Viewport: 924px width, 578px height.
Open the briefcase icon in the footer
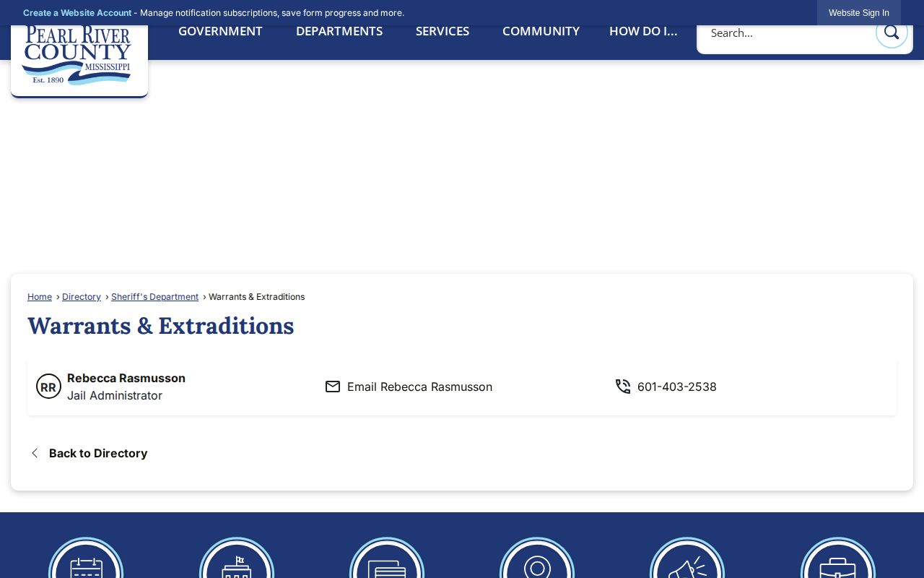click(x=838, y=558)
